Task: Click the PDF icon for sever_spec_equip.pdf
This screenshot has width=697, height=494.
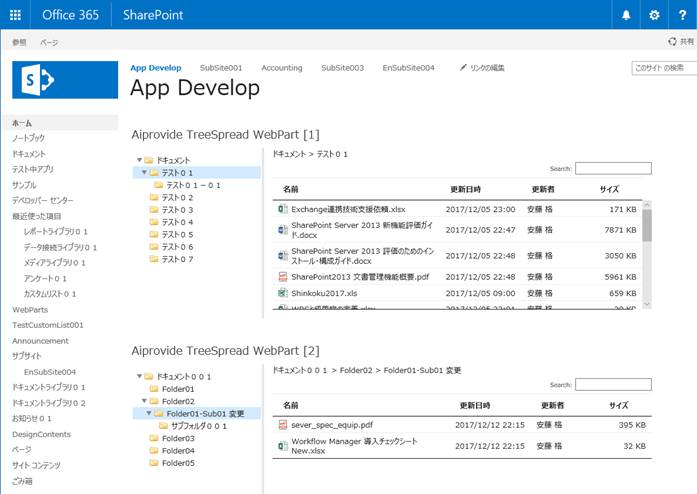Action: 282,425
